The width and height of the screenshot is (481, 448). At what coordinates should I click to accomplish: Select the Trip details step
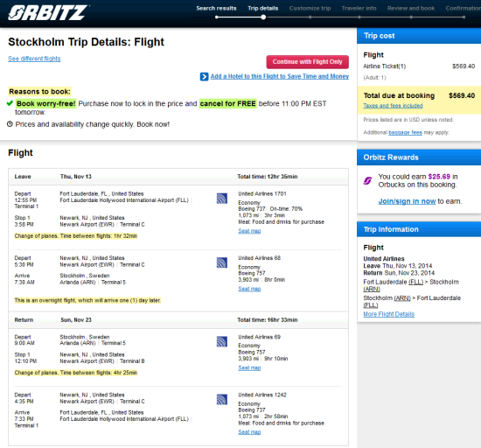coord(263,8)
